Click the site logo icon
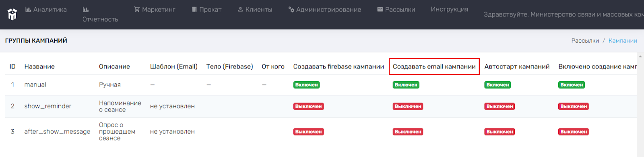This screenshot has height=157, width=644. pos(12,14)
